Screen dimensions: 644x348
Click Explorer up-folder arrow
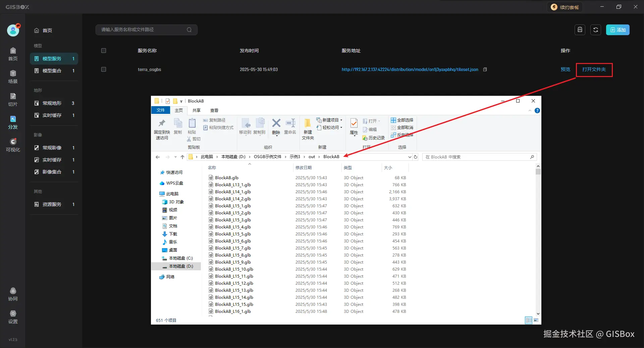(182, 157)
